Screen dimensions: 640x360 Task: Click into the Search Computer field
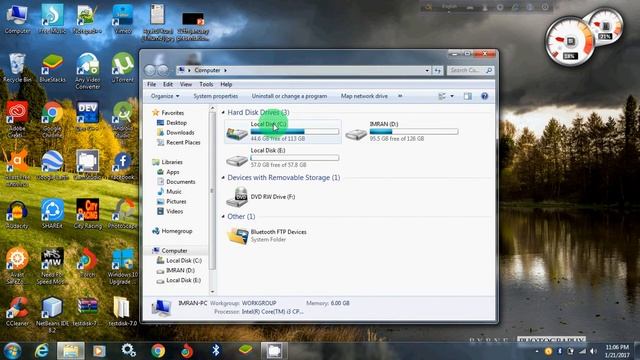470,71
